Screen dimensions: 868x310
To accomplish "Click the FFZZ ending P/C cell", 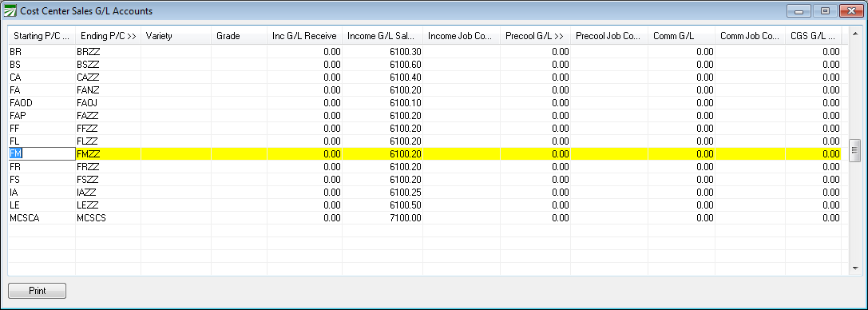I will pyautogui.click(x=108, y=129).
